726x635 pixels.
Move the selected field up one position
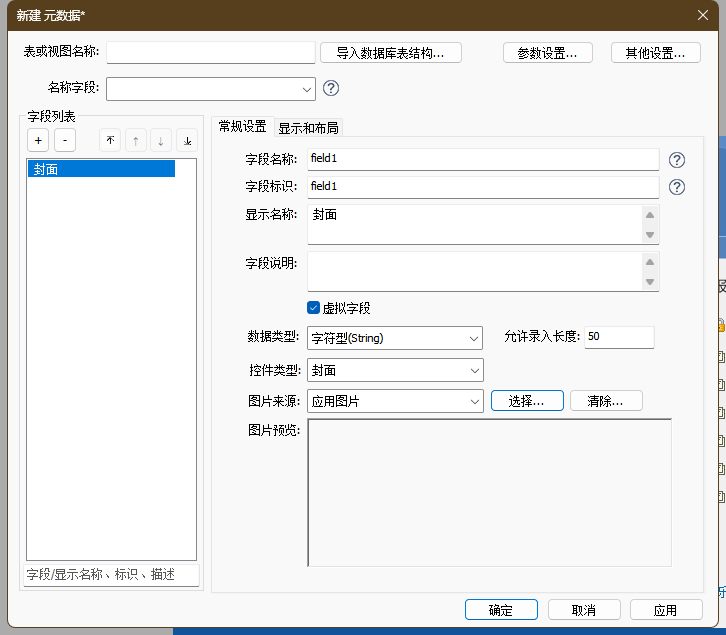(x=136, y=141)
